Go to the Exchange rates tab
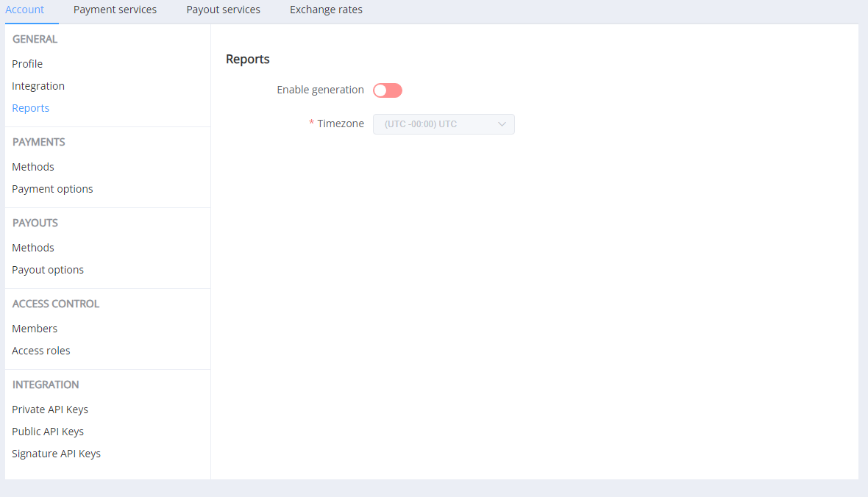Screen dimensions: 868x497 pyautogui.click(x=326, y=10)
